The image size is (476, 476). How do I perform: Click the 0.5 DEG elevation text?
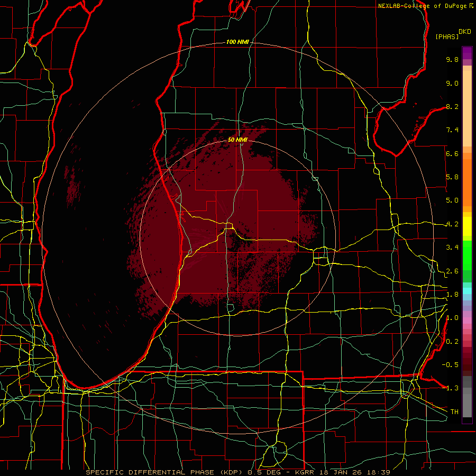[265, 472]
